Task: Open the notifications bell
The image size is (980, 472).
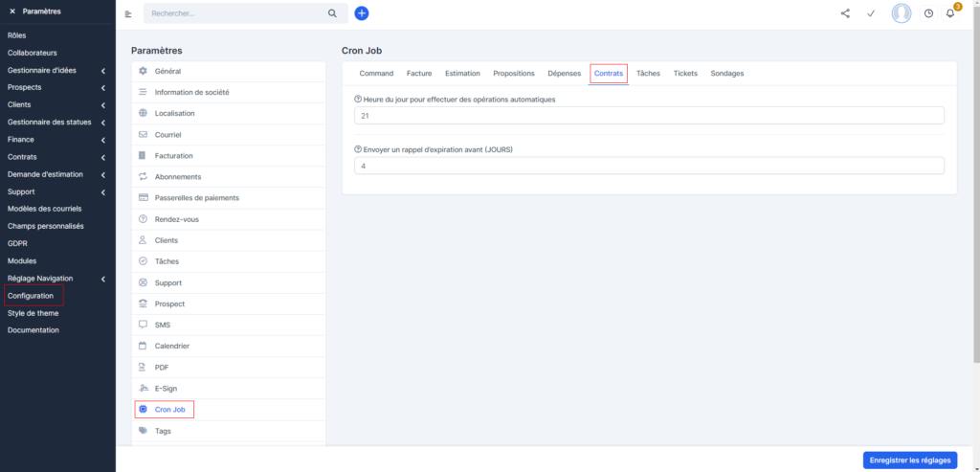Action: [x=950, y=13]
